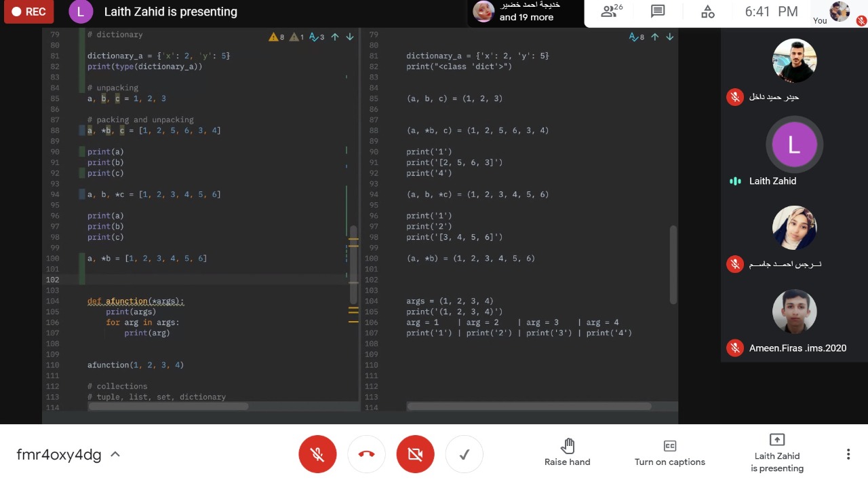Select Laith Zahid's participant tile
Viewport: 868px width, 484px height.
pyautogui.click(x=794, y=146)
